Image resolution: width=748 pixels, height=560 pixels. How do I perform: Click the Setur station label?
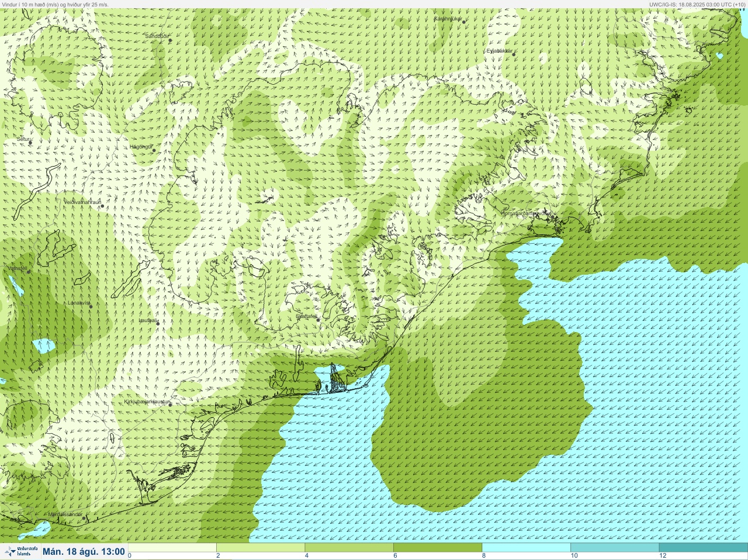click(23, 140)
